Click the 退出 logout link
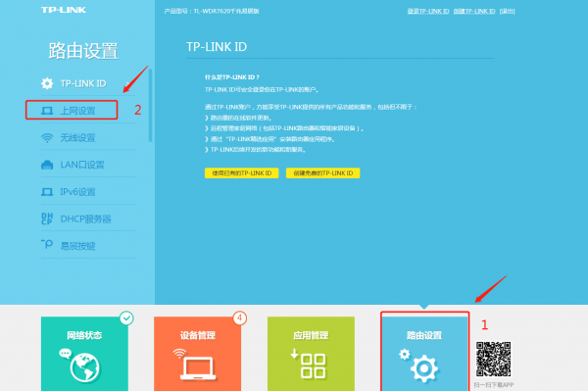The width and height of the screenshot is (588, 391). [x=507, y=11]
